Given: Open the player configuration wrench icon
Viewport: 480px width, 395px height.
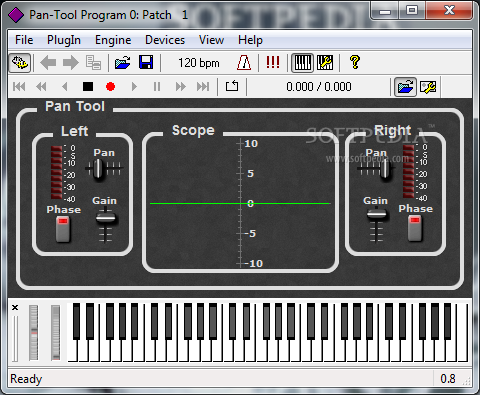Looking at the screenshot, I should [428, 87].
